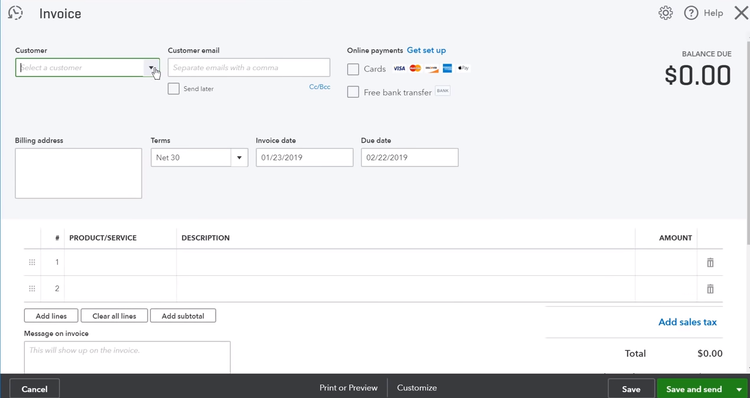Click line 2 Description cell
750x398 pixels.
406,288
